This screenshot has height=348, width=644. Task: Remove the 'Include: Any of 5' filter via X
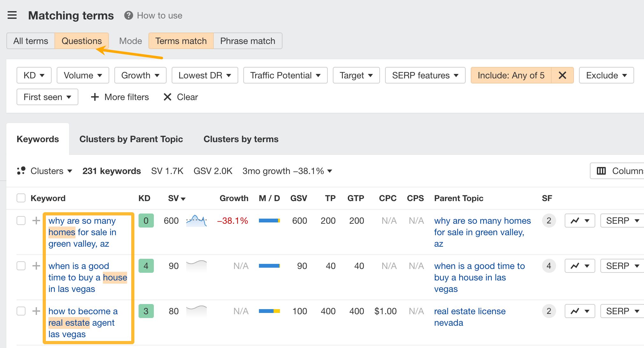[x=562, y=75]
